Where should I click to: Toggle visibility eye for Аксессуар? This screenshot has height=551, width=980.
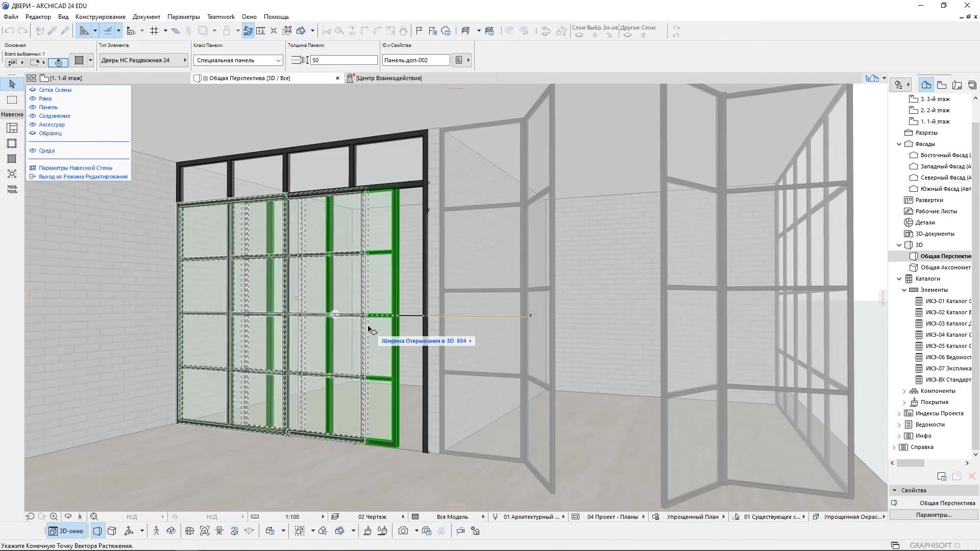pos(33,124)
